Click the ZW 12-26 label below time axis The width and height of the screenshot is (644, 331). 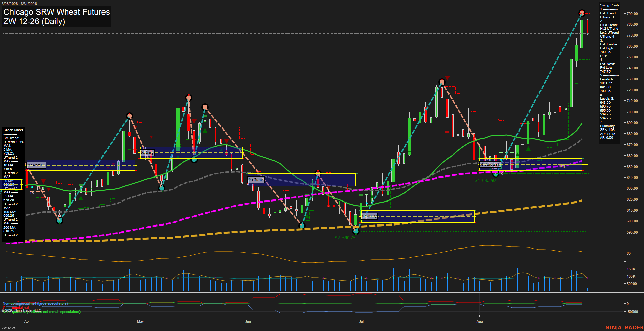[x=9, y=328]
